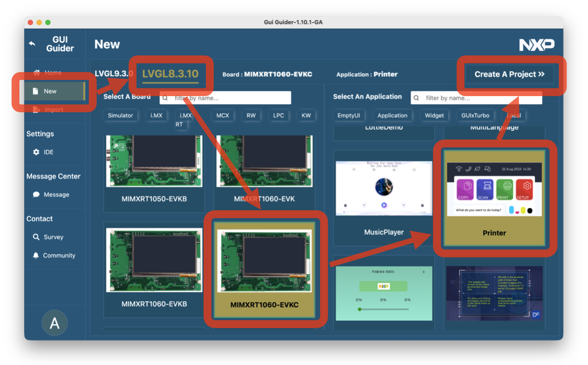Click the LottieDemo application label
Screen dimensions: 588x365
[x=384, y=128]
